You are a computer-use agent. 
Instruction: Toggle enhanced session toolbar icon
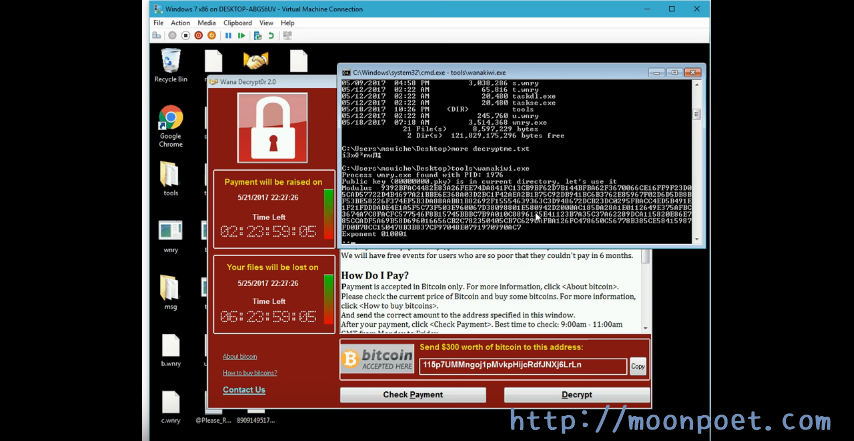pos(287,35)
